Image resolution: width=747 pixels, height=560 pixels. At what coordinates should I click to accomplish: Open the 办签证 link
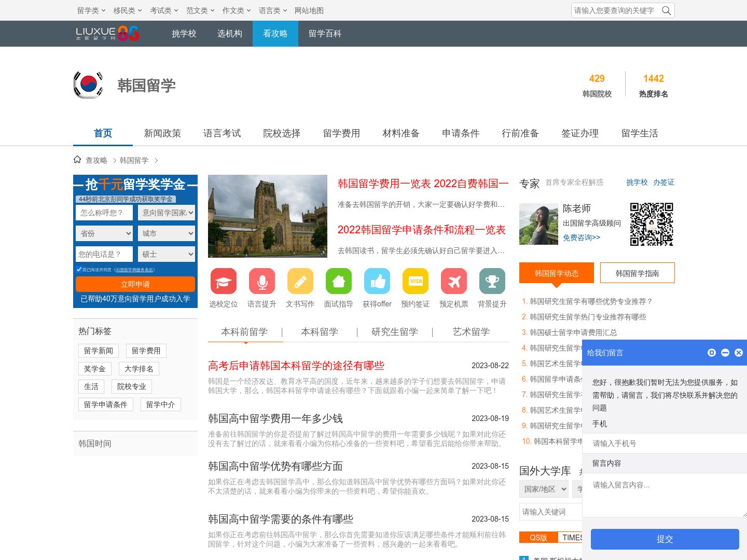click(x=664, y=182)
